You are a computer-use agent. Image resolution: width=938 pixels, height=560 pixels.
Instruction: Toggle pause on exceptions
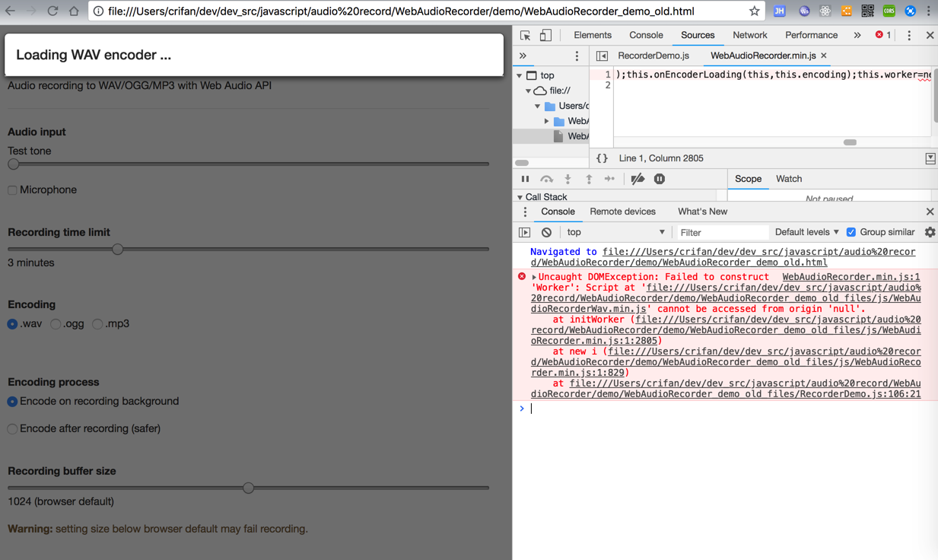pos(660,179)
